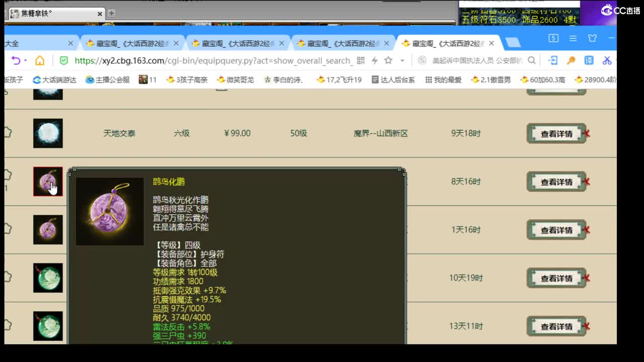Open the 微笑哥龙 bookmark
The image size is (644, 362).
[x=235, y=79]
